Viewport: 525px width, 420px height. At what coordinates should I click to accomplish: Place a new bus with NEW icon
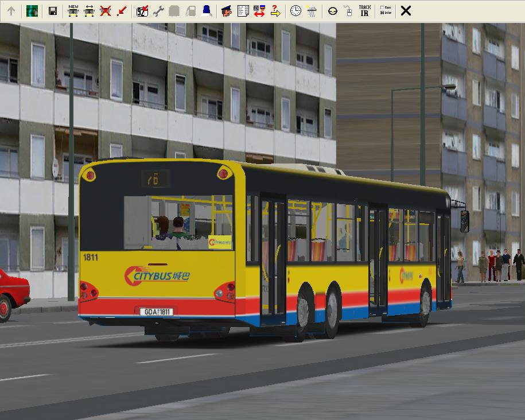(x=73, y=11)
